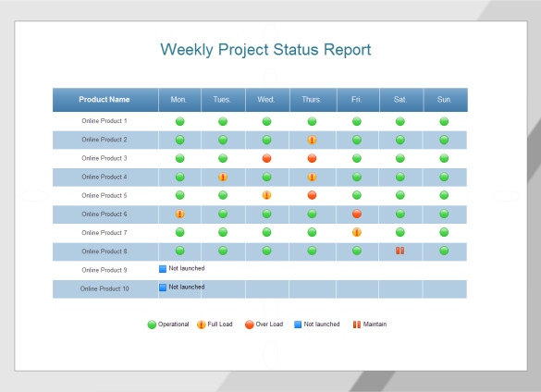Click the Over Load icon for Product 3 Wednesday
This screenshot has width=541, height=392.
click(266, 158)
